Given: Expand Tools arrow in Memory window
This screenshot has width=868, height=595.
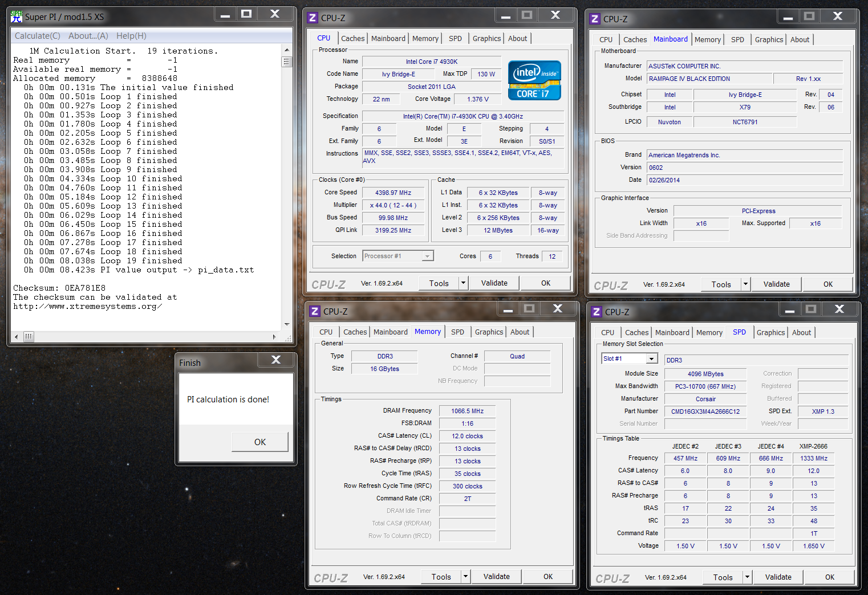Looking at the screenshot, I should point(465,576).
